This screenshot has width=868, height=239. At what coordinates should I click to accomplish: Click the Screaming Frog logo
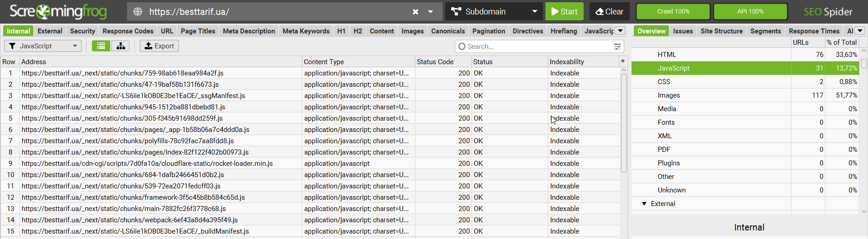tap(58, 11)
